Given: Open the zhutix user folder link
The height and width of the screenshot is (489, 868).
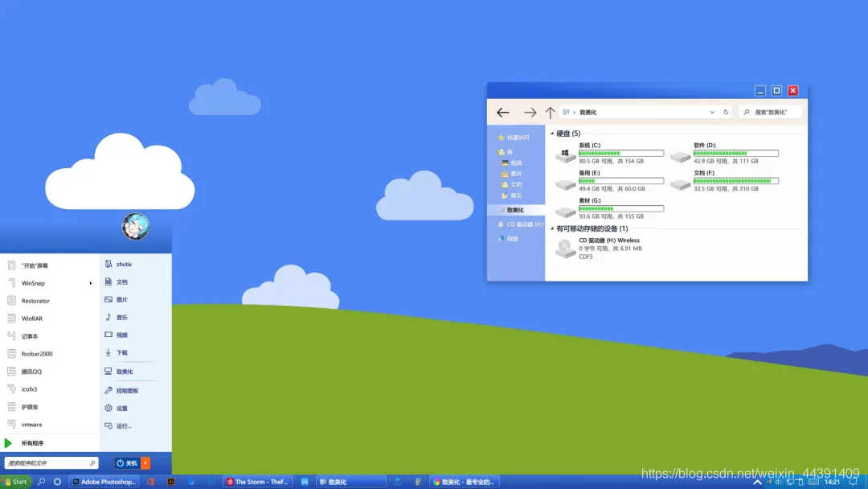Looking at the screenshot, I should (124, 264).
